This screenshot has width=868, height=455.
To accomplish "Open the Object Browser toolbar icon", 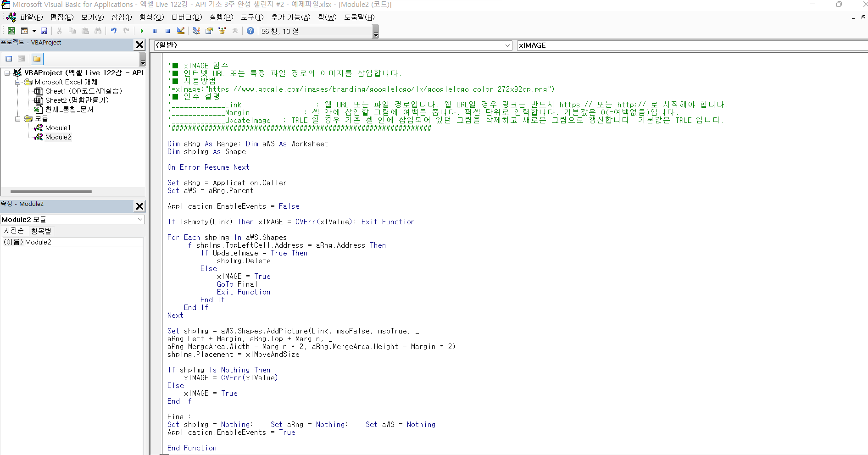I will pos(222,31).
